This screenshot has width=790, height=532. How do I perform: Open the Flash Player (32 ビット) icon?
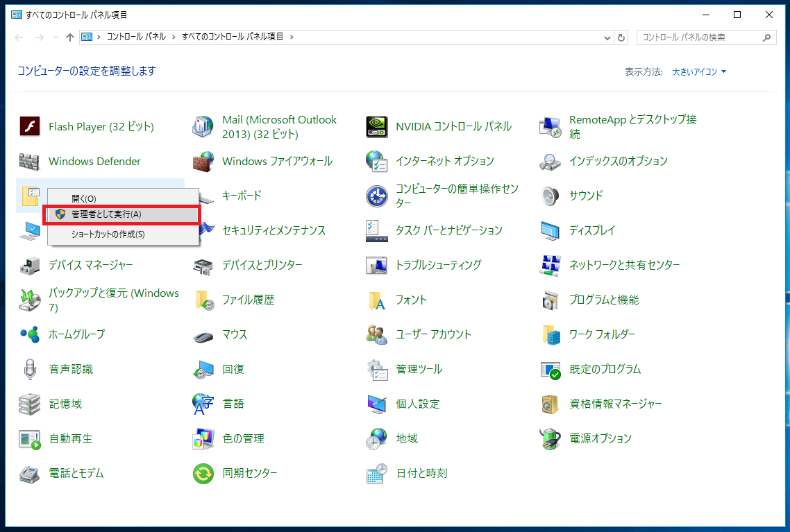pos(30,126)
